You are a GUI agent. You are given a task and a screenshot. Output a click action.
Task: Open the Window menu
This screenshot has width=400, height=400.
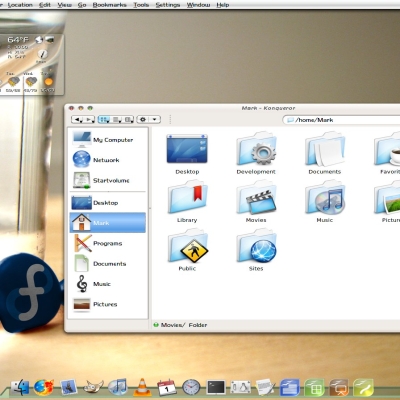(x=198, y=5)
